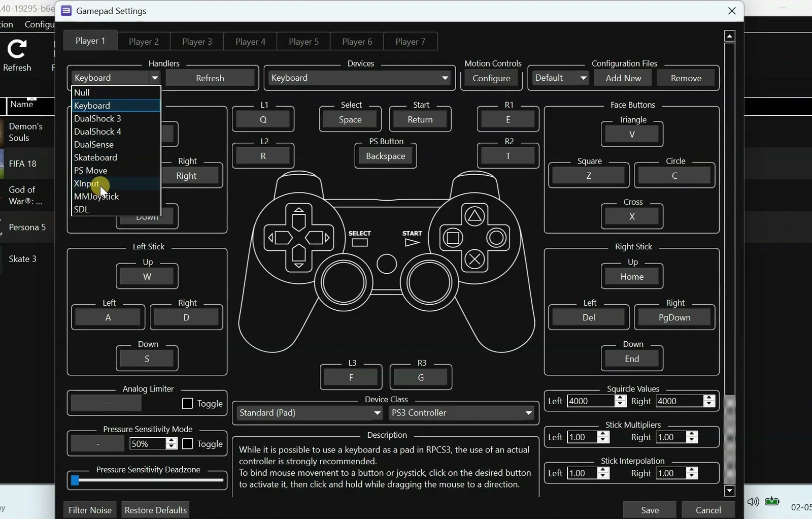Select Persona 5 in the game list

tap(27, 227)
